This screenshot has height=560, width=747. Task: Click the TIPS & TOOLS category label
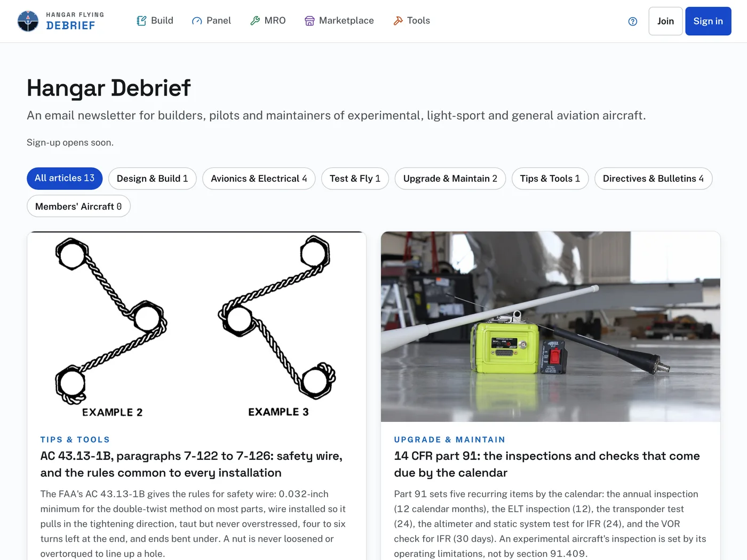75,439
